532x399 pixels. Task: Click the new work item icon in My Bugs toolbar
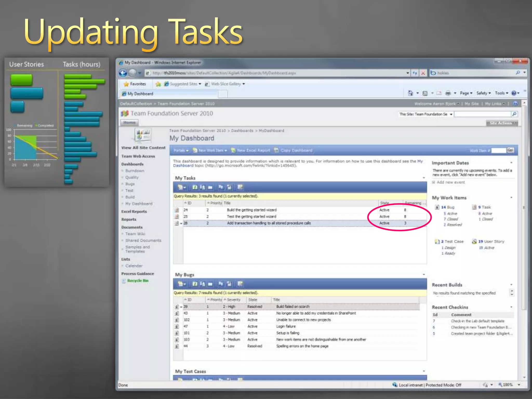pos(180,284)
